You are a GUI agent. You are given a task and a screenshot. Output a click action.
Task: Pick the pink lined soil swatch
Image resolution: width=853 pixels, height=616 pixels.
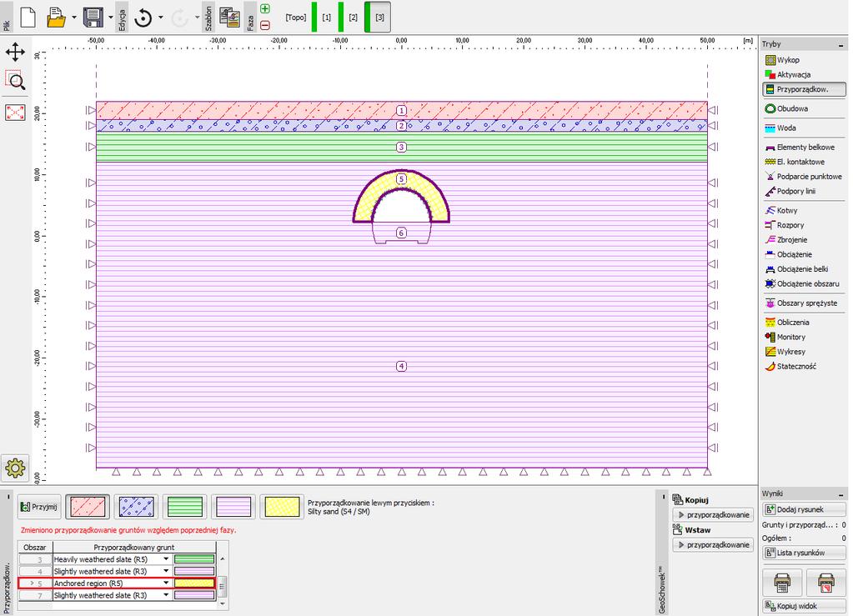[x=233, y=507]
